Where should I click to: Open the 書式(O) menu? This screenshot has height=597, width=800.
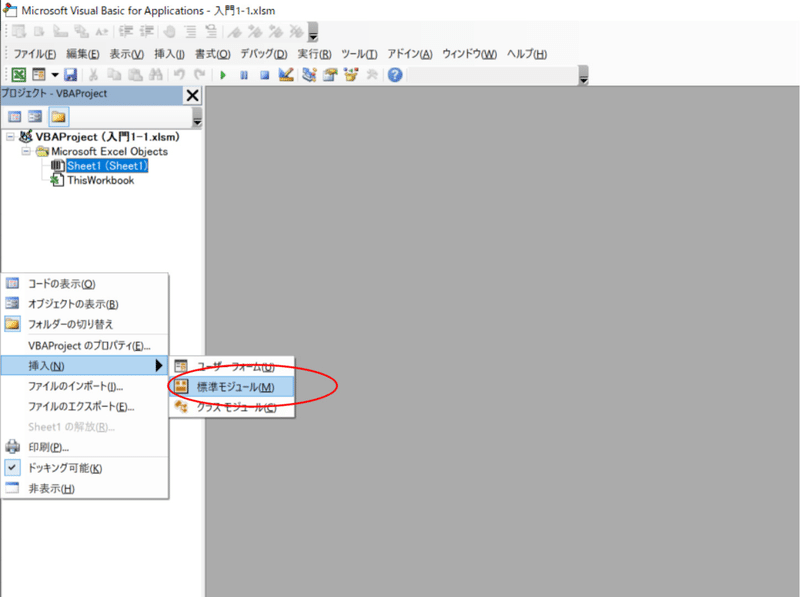coord(213,54)
